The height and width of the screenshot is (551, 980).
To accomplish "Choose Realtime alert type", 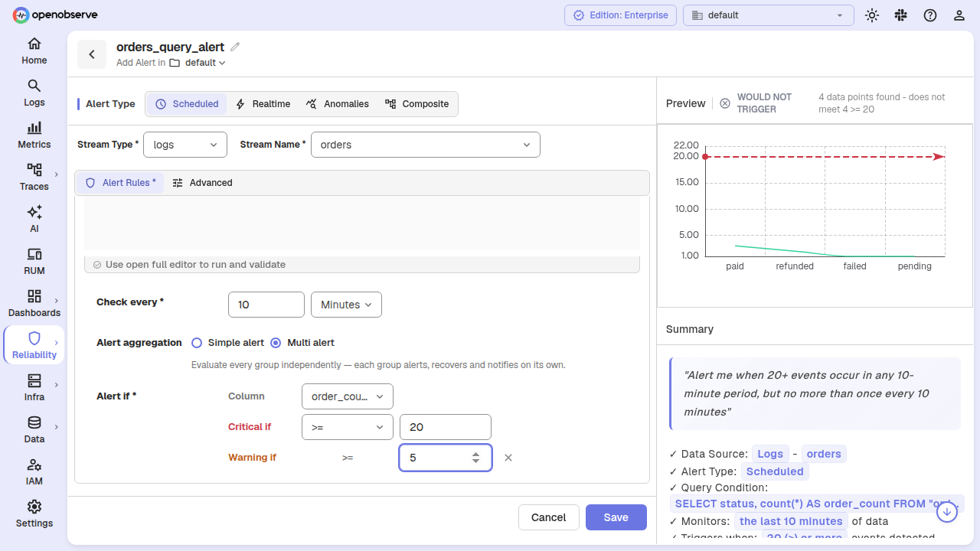I will pyautogui.click(x=263, y=104).
